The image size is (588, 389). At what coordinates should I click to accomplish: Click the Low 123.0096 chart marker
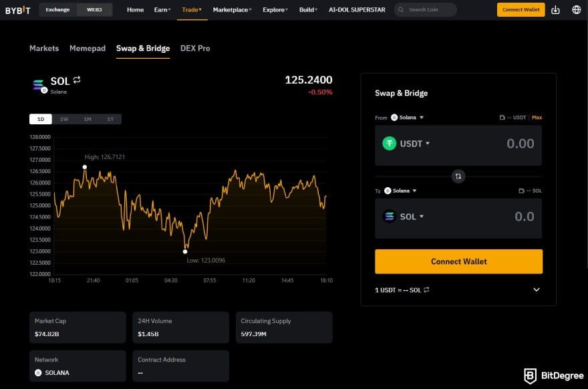pos(185,252)
